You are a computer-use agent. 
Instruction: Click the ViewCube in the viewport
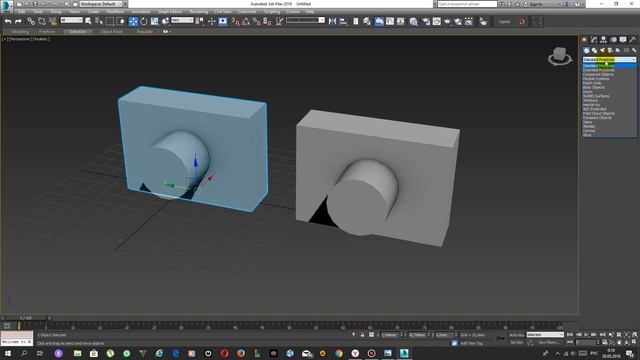pyautogui.click(x=560, y=56)
